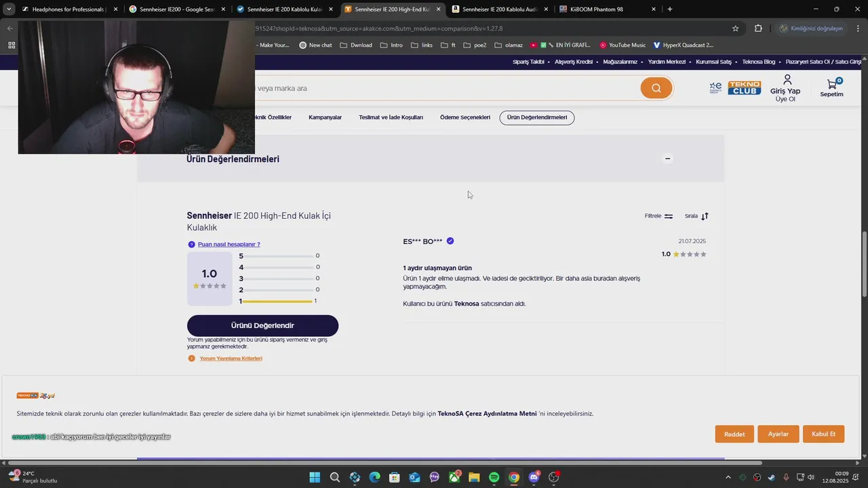The width and height of the screenshot is (868, 488).
Task: Open the Windows Start menu
Action: pyautogui.click(x=315, y=477)
